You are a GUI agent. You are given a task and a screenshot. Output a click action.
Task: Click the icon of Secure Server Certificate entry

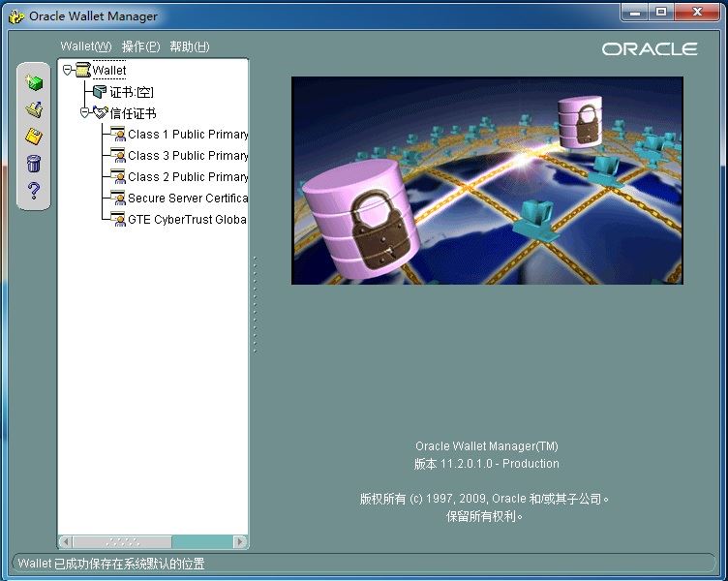[x=118, y=198]
